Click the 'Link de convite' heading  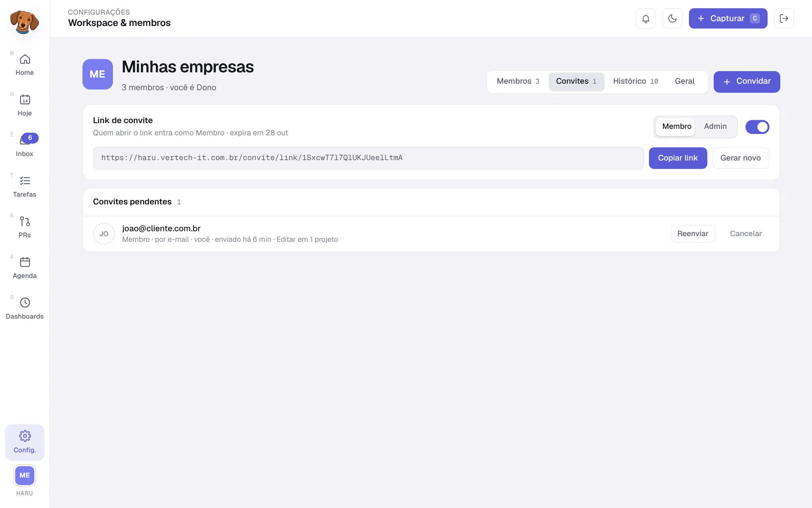tap(123, 120)
